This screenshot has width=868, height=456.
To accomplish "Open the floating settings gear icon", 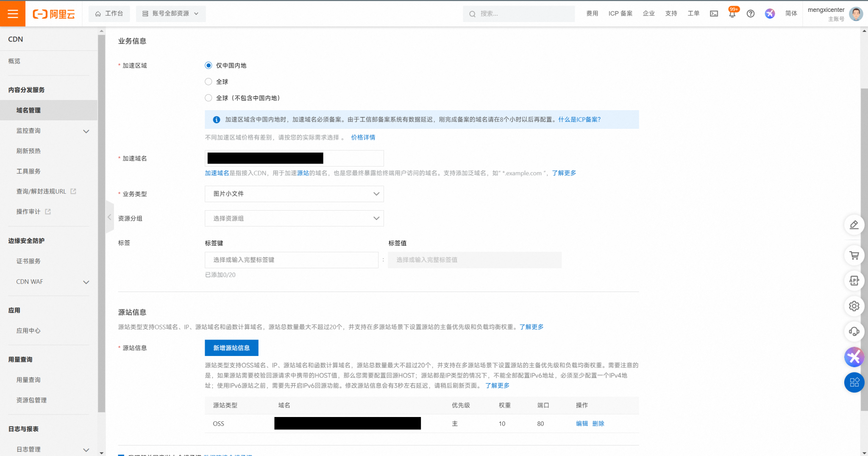I will (854, 306).
